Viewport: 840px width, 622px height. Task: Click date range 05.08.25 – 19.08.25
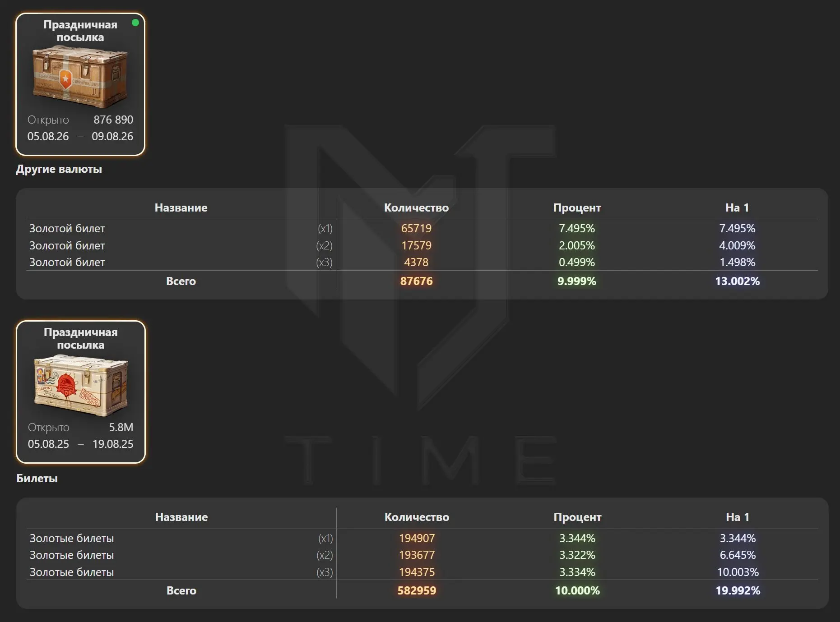[80, 444]
